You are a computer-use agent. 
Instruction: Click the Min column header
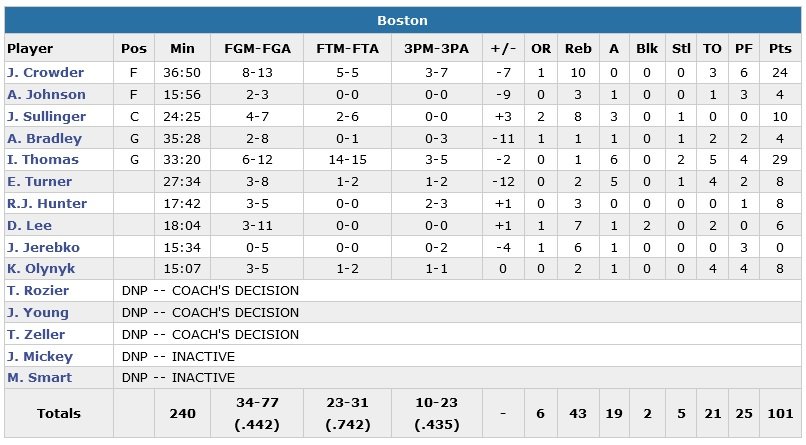pyautogui.click(x=182, y=49)
